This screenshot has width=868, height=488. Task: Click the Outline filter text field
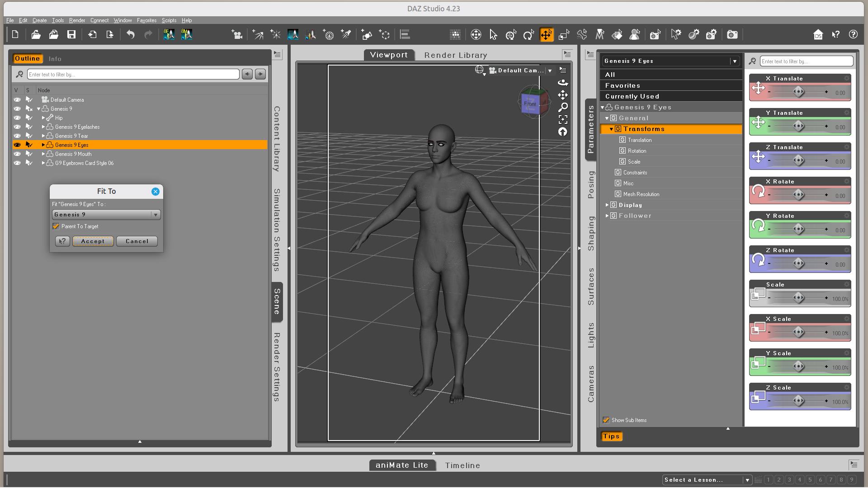coord(133,75)
